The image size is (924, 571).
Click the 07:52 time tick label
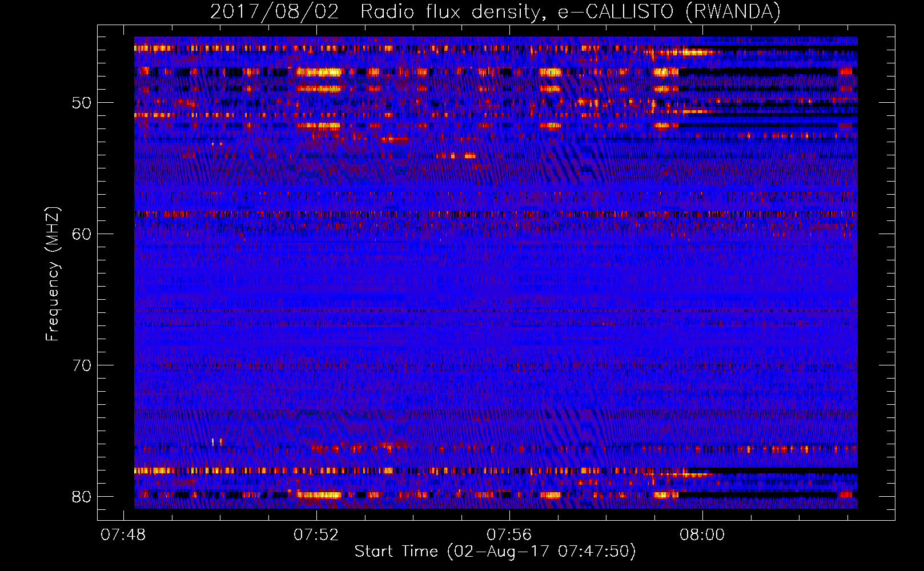[316, 535]
